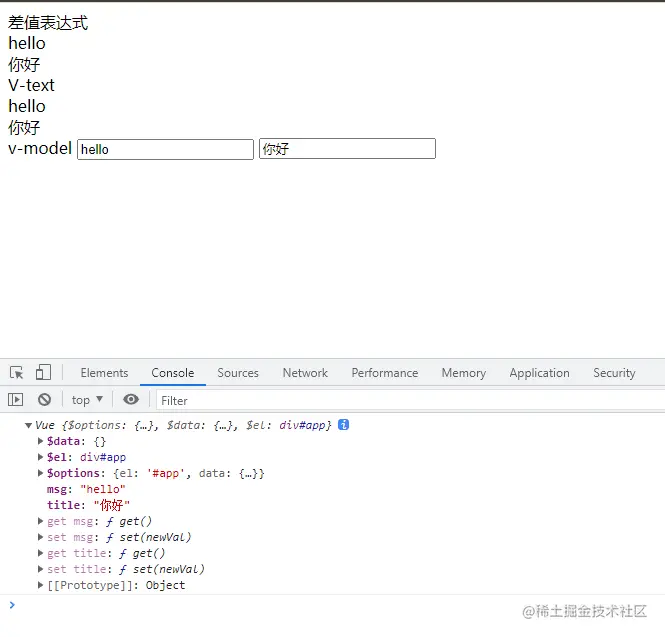Viewport: 665px width, 637px height.
Task: Open the top context dropdown
Action: [x=87, y=400]
